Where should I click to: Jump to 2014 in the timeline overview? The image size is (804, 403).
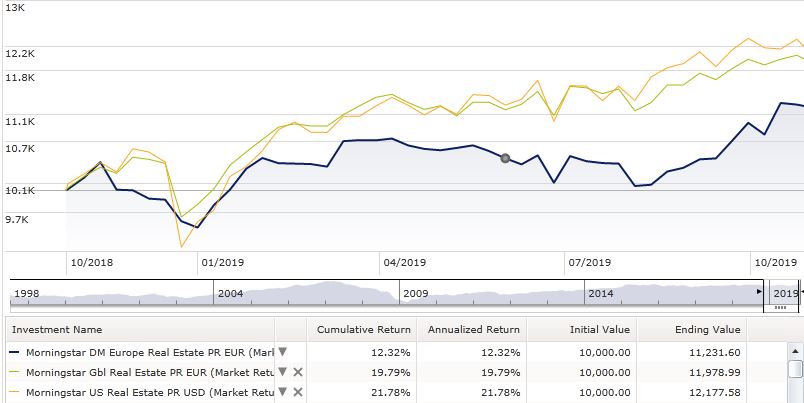click(600, 293)
